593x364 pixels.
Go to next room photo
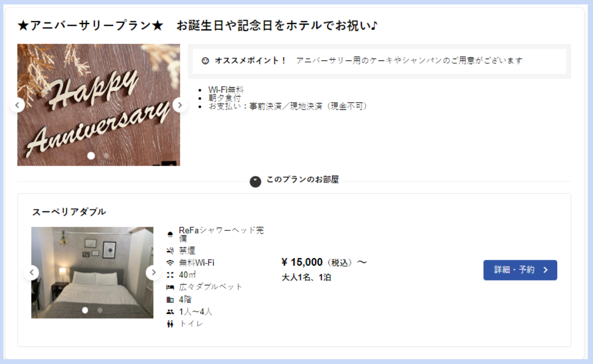tap(153, 273)
